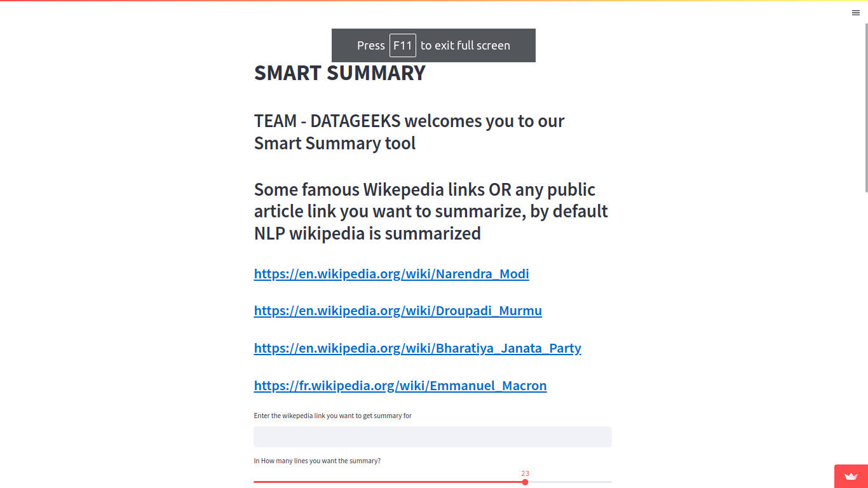Viewport: 868px width, 488px height.
Task: Open the Narendra_Modi Wikipedia link
Action: [x=391, y=274]
